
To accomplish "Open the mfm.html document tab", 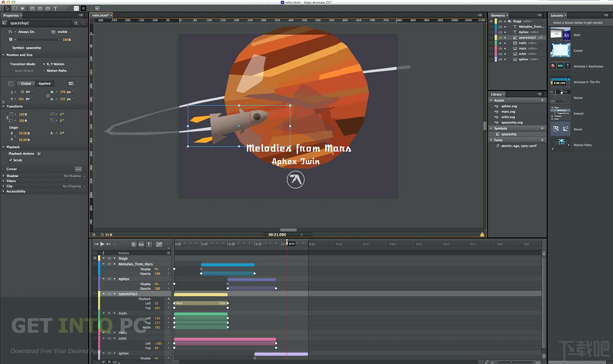I will click(x=101, y=15).
